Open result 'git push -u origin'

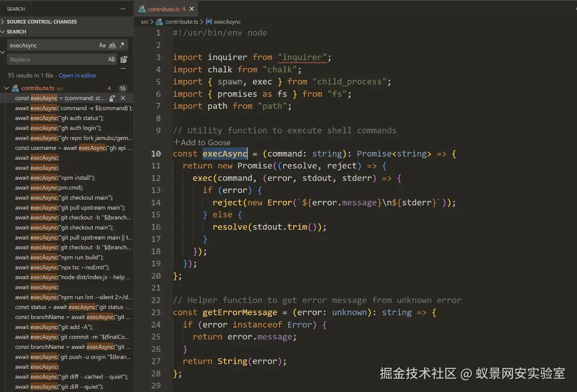point(73,356)
